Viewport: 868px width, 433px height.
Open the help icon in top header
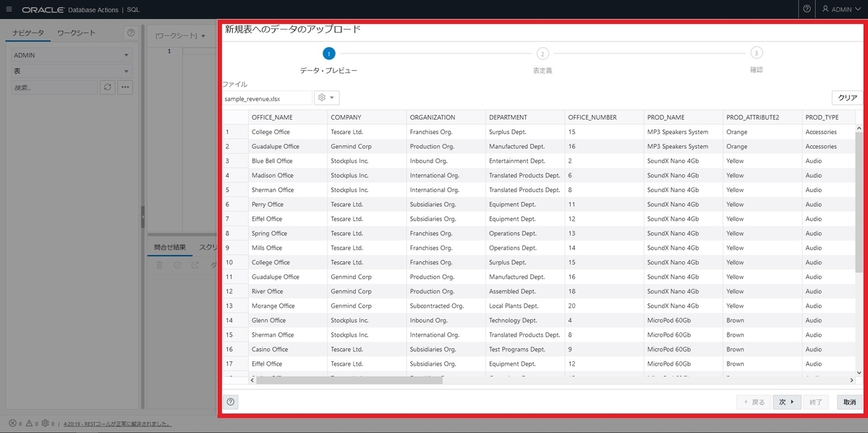point(807,9)
